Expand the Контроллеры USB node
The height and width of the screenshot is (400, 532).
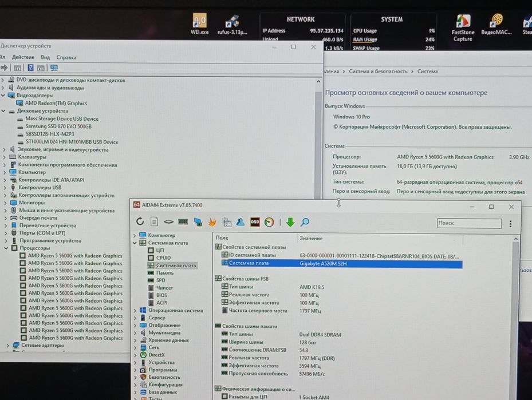pos(5,188)
